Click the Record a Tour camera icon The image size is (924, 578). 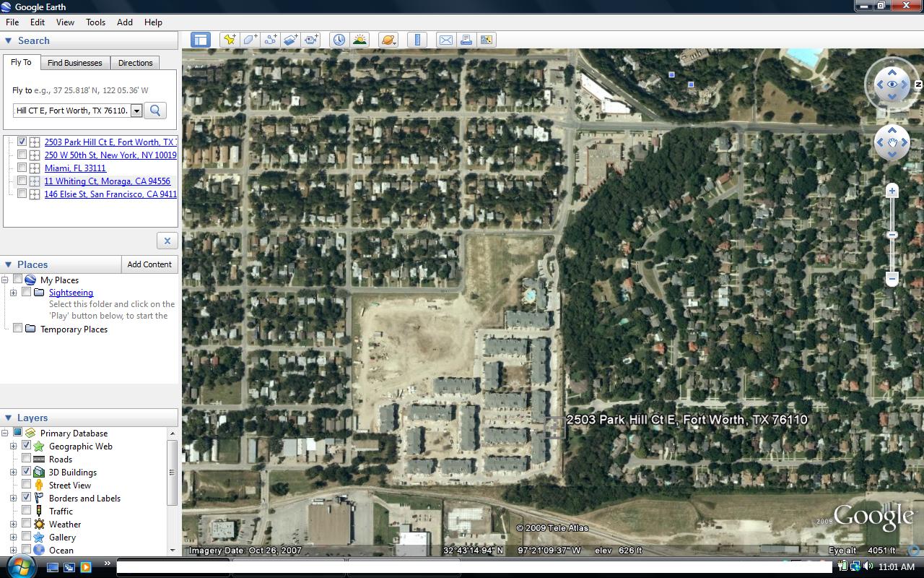(311, 40)
